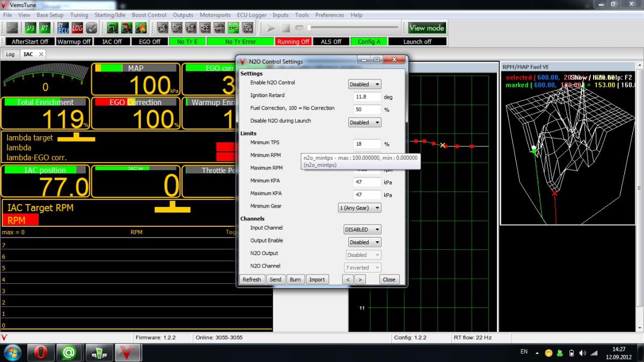
Task: Click the LOG VIEW toolbar icon
Action: pos(247,28)
